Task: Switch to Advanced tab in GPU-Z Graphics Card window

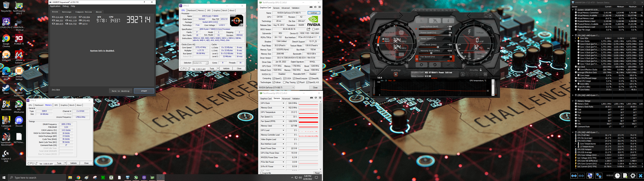Action: point(285,8)
